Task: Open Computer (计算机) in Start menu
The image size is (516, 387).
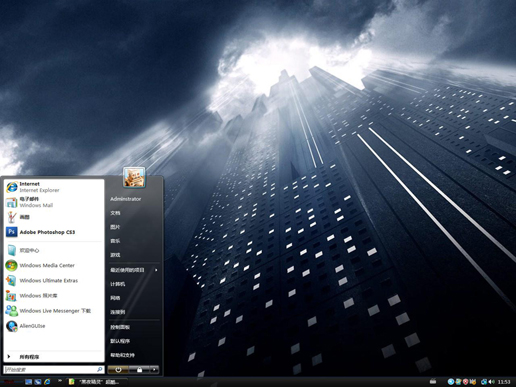Action: (x=118, y=284)
